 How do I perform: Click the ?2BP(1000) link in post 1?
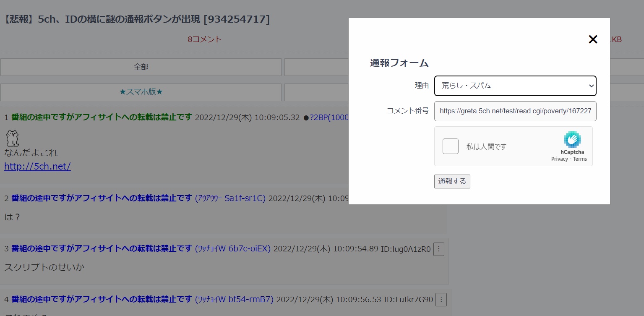coord(329,117)
